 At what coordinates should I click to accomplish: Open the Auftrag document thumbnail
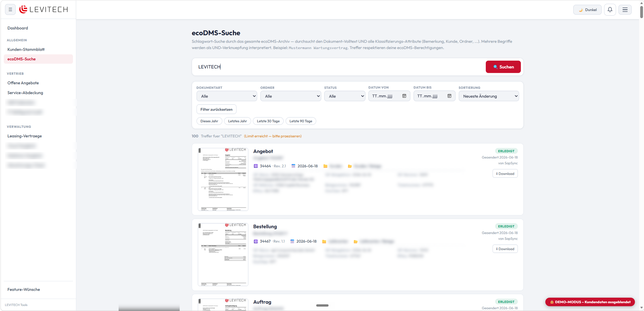coord(223,304)
